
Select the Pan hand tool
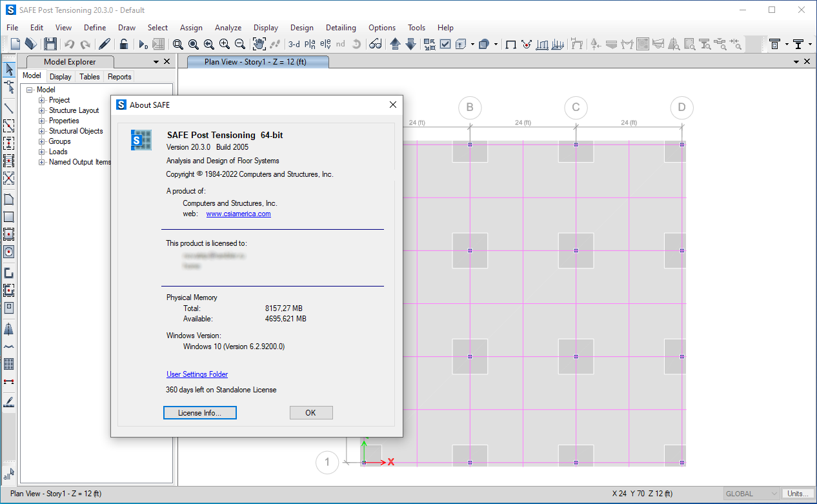point(259,44)
